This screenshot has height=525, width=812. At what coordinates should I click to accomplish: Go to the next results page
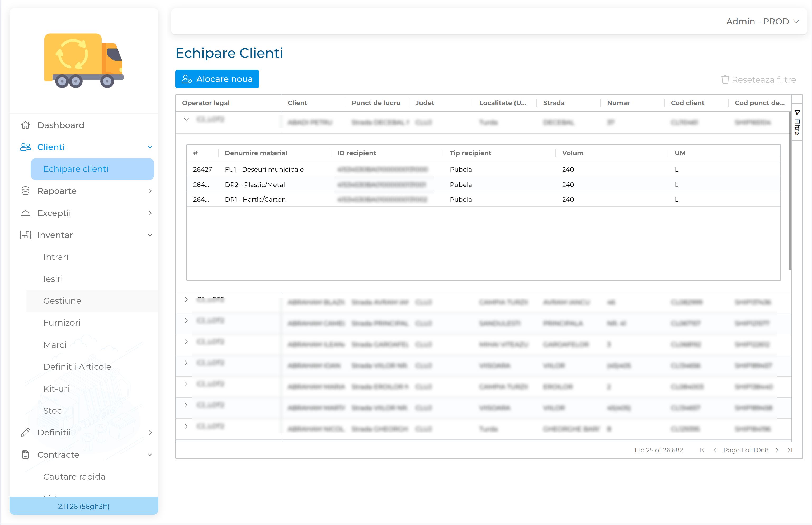(x=777, y=450)
